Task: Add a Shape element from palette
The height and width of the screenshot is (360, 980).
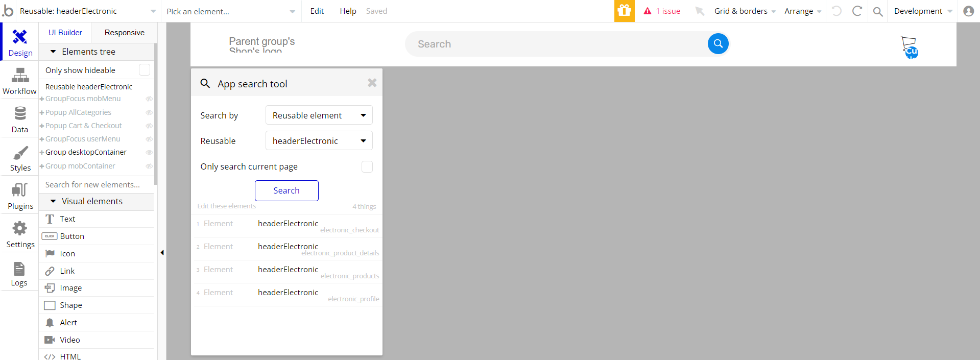Action: point(97,305)
